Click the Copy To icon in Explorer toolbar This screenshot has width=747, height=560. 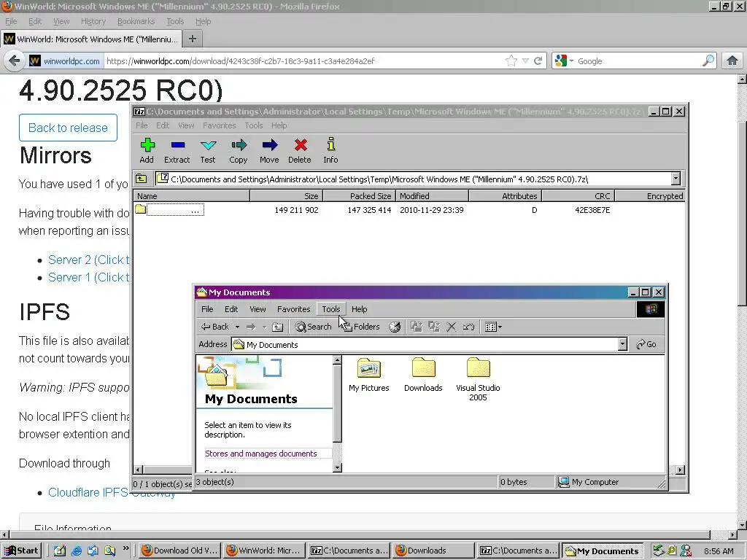click(x=434, y=327)
